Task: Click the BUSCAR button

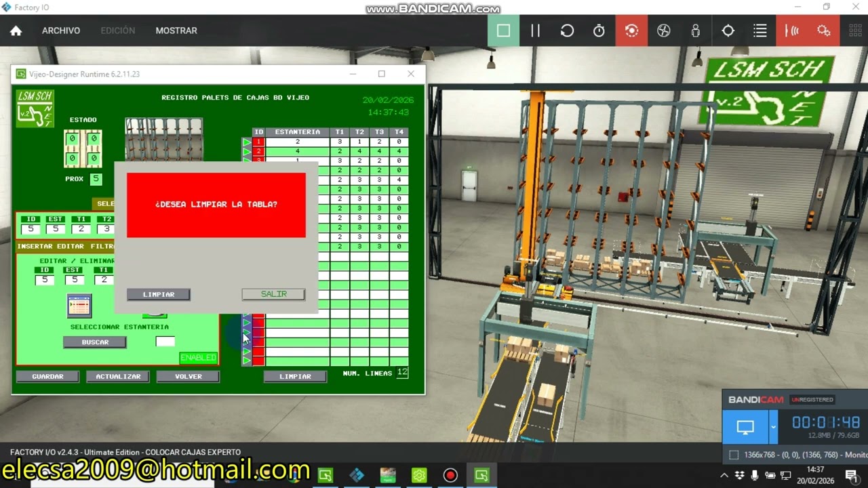Action: pos(95,342)
